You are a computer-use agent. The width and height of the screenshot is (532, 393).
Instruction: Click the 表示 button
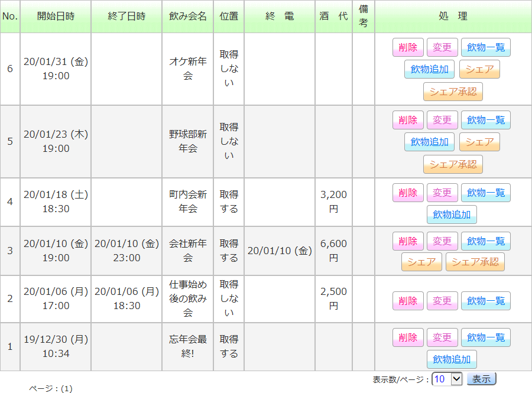click(x=481, y=379)
